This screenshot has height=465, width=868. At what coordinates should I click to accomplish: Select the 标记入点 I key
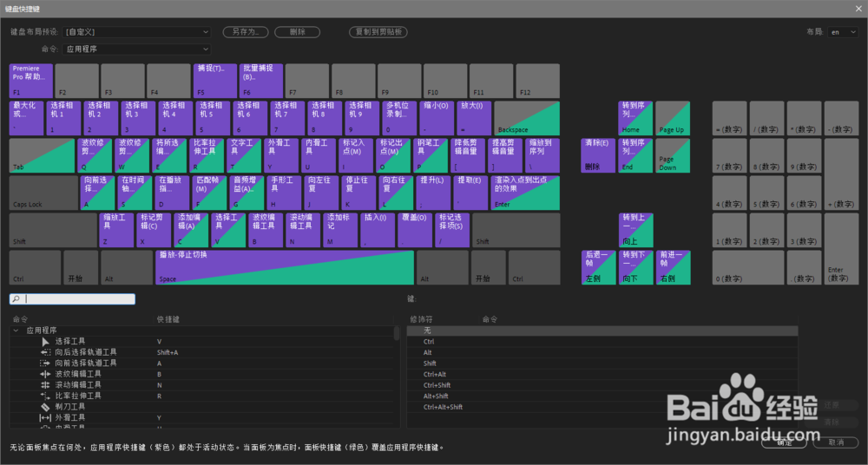coord(356,155)
